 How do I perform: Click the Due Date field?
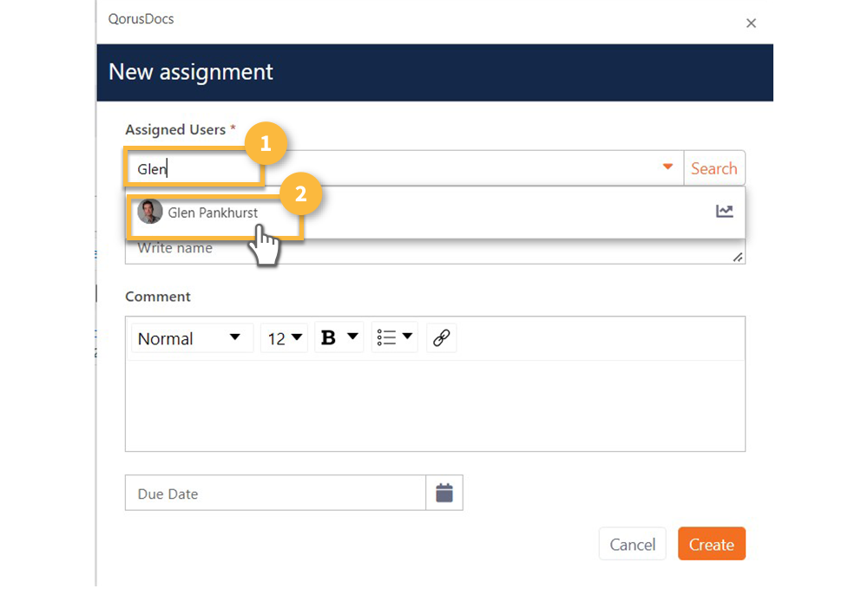pos(276,493)
